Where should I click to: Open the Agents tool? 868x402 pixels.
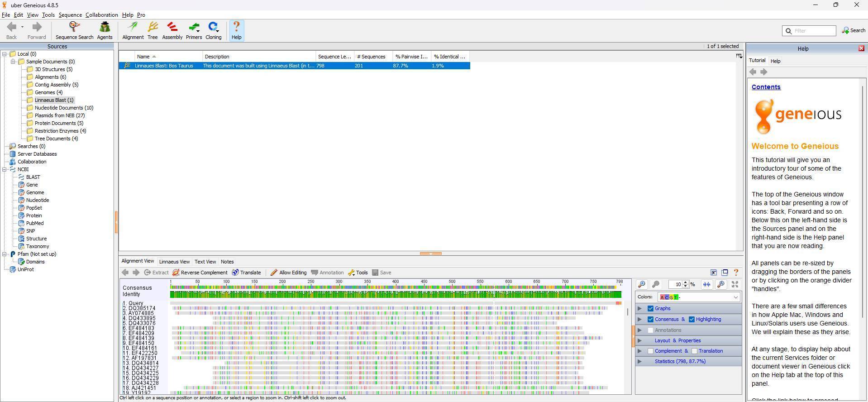click(x=105, y=31)
